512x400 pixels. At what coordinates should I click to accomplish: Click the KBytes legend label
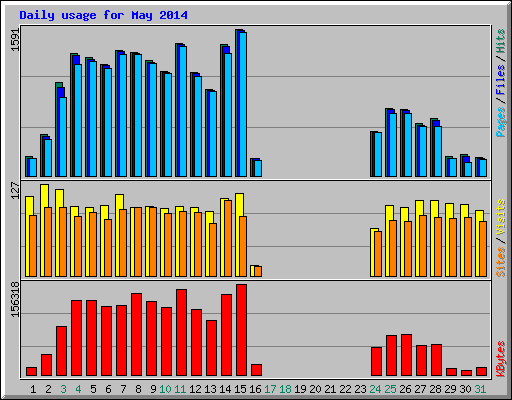[501, 359]
